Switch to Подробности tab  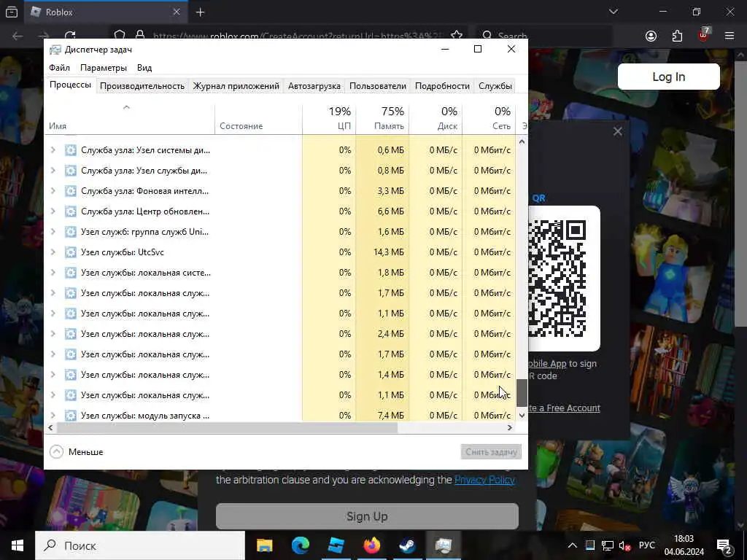click(442, 86)
